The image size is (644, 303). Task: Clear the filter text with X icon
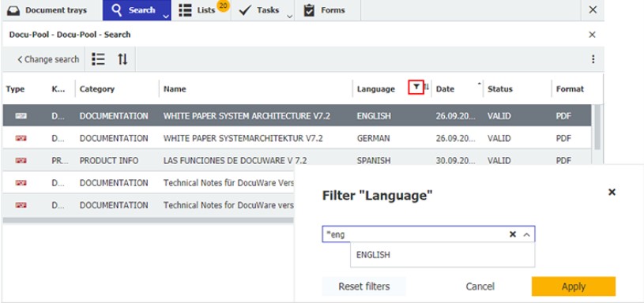(x=513, y=234)
